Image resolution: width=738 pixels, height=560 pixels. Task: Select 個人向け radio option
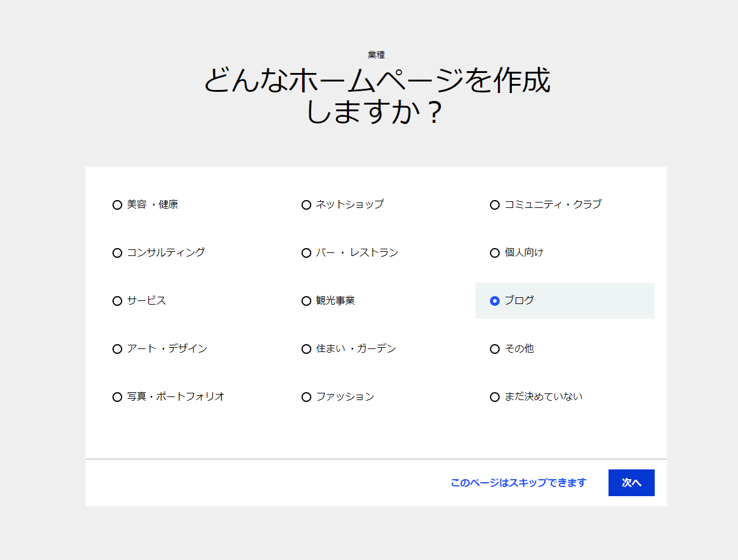click(495, 253)
